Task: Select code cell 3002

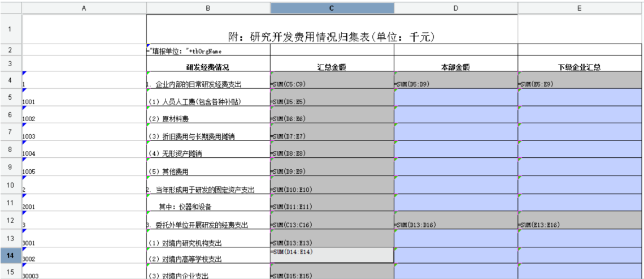Action: pyautogui.click(x=84, y=255)
